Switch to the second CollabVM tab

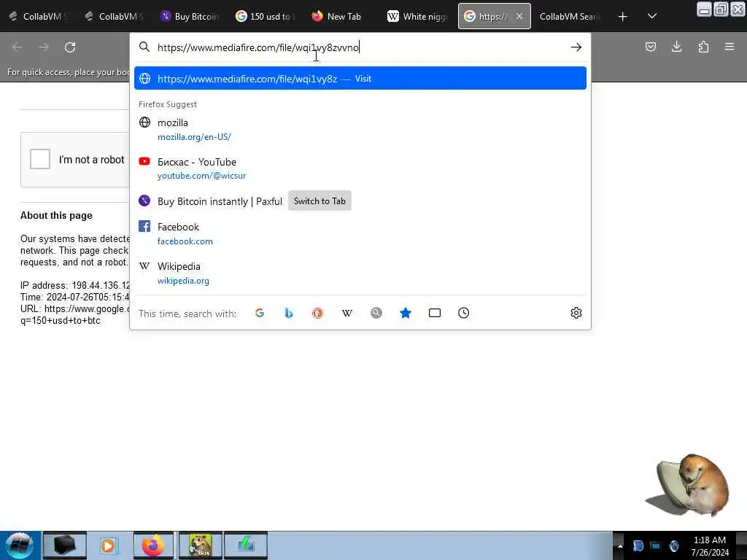(x=113, y=17)
